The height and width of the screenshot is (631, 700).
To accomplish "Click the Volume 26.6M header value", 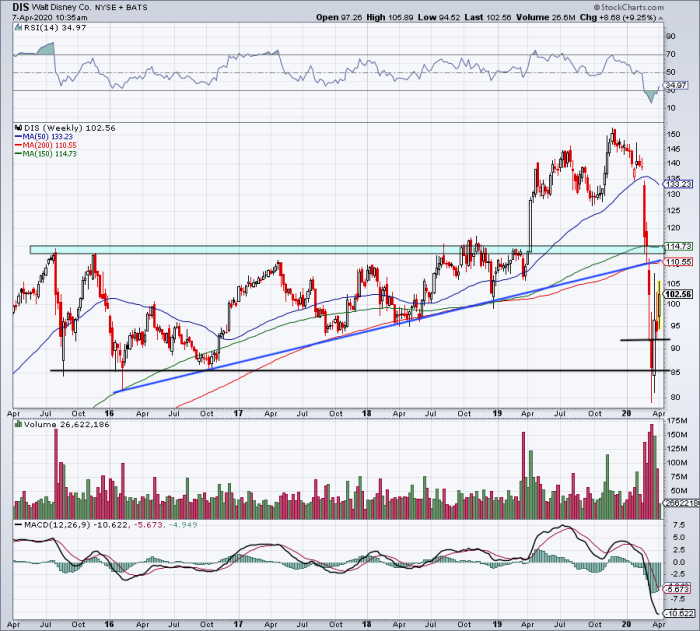I will click(x=546, y=17).
